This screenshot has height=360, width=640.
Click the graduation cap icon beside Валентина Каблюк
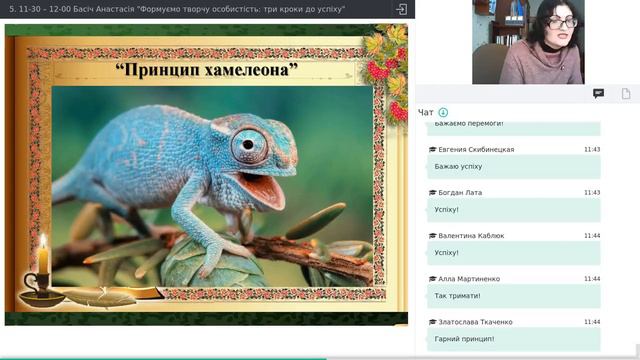click(x=433, y=236)
